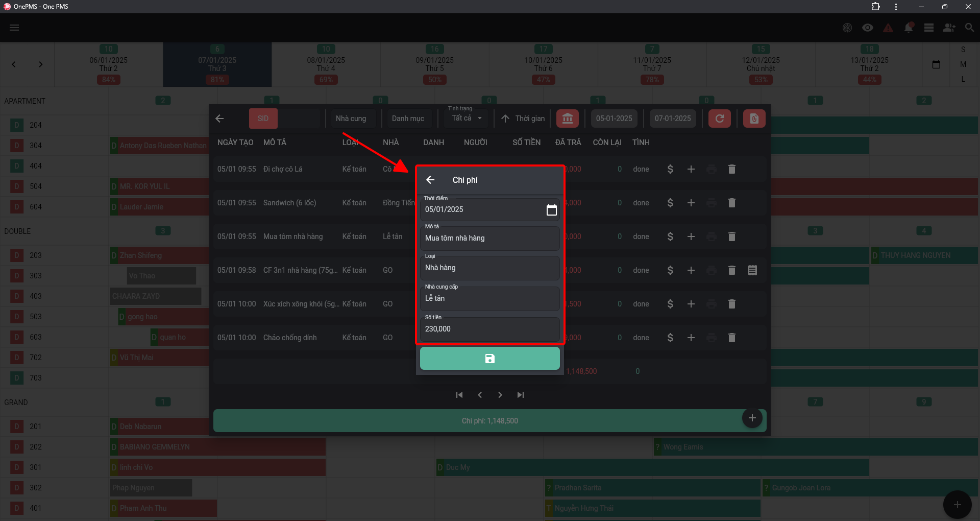Click back arrow in Chi phí dialog
Screen dimensions: 980x521
430,180
